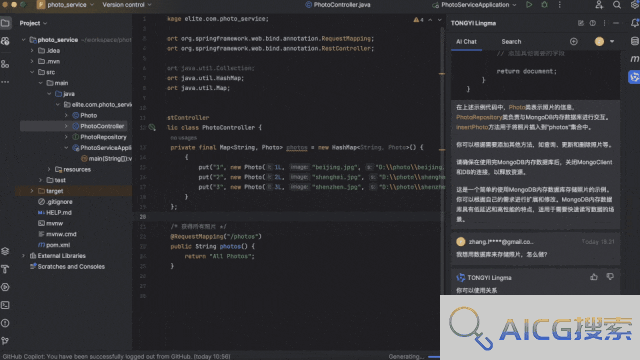The width and height of the screenshot is (640, 360).
Task: Open the Terminal tool window
Action: (x=5, y=305)
